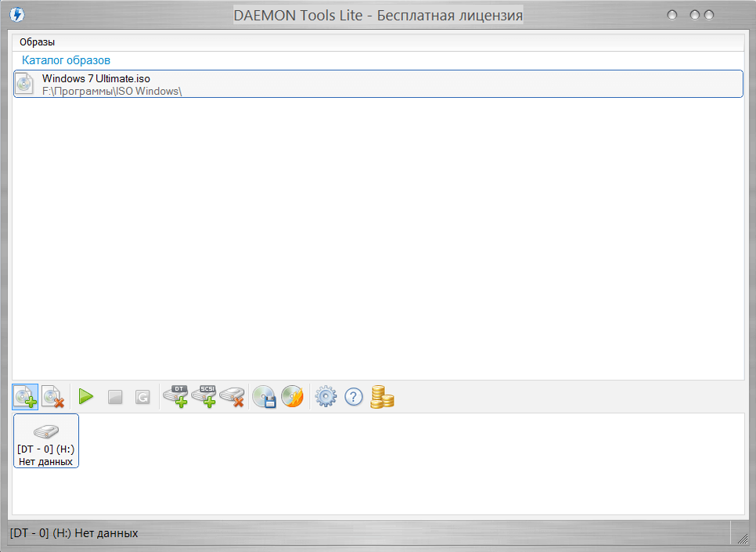This screenshot has height=552, width=756.
Task: Click the grey Unmount stop button
Action: click(x=115, y=397)
